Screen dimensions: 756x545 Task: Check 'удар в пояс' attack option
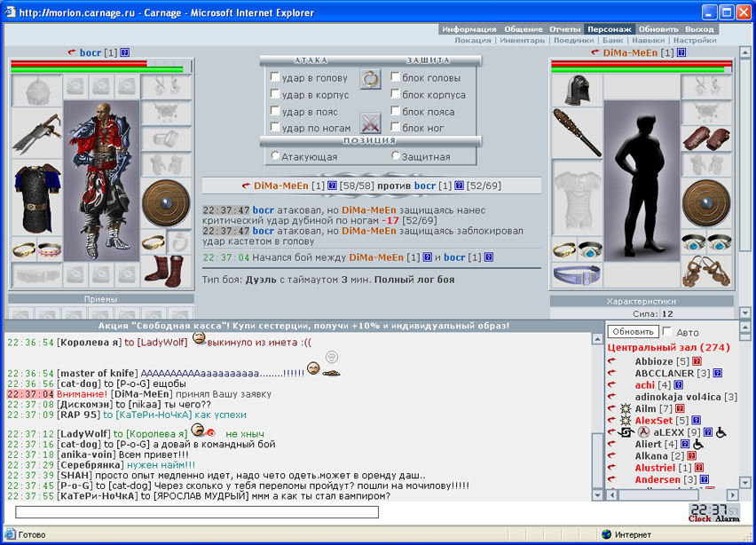(x=275, y=110)
